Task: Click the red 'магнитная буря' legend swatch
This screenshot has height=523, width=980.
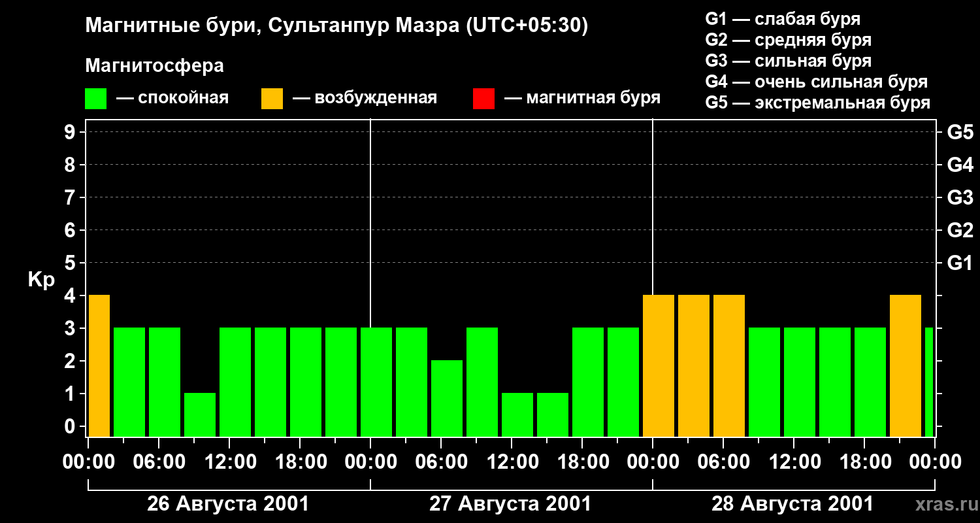Action: coord(483,99)
